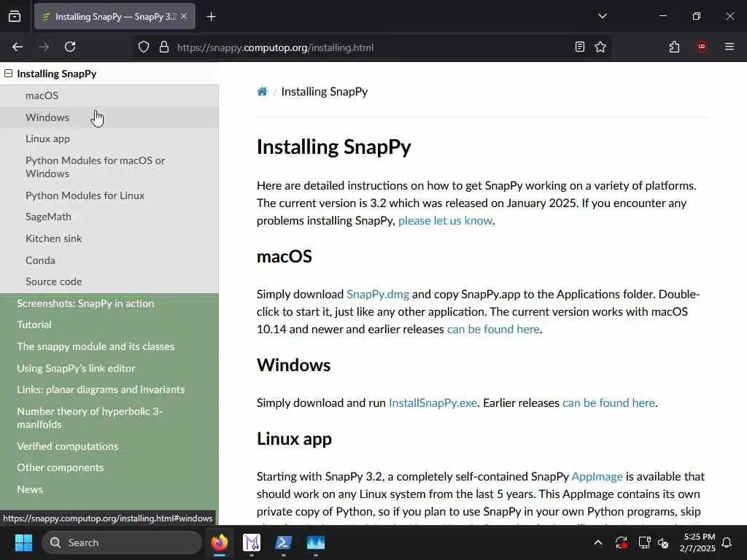
Task: Close the Installing SnapPy tab
Action: [x=184, y=17]
